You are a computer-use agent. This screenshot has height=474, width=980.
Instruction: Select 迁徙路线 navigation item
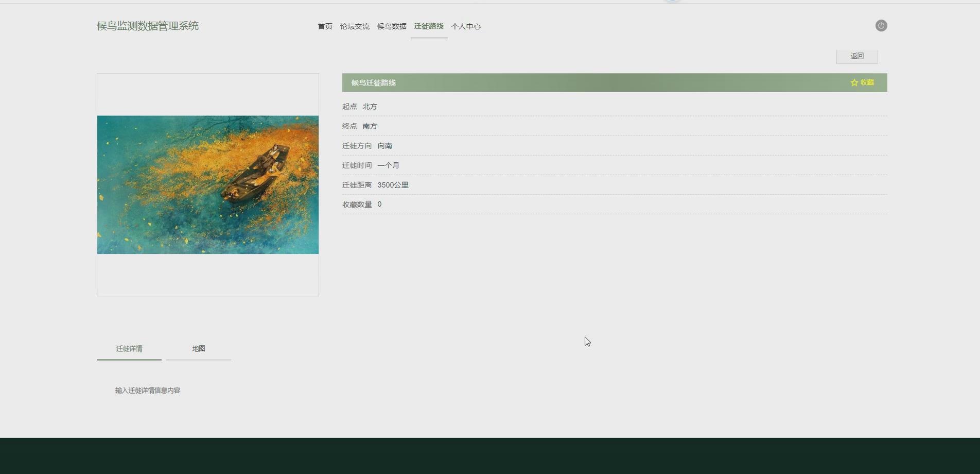point(429,26)
